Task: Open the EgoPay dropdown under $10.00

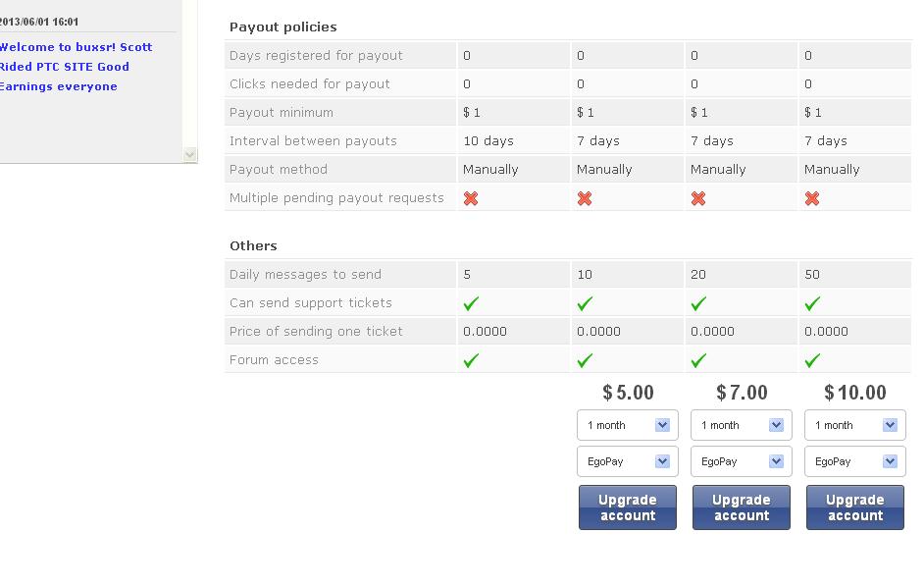Action: 855,461
